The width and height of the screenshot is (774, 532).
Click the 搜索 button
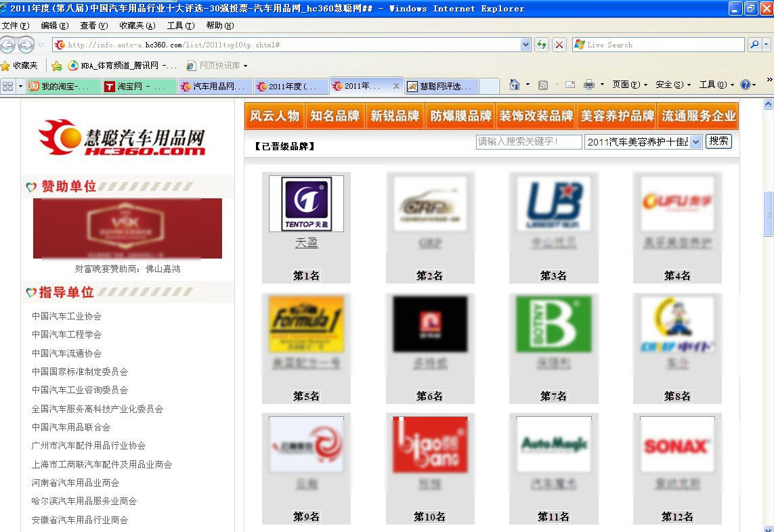pos(718,141)
